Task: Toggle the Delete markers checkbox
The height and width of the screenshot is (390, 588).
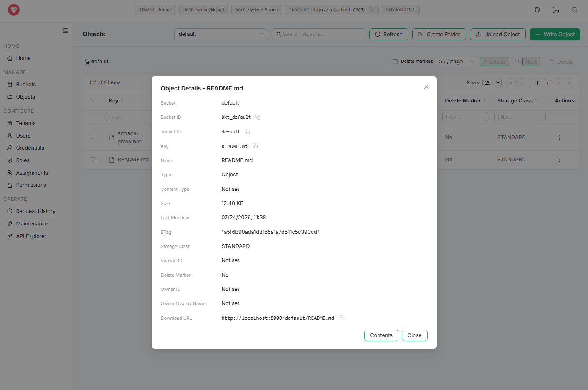Action: pos(395,62)
